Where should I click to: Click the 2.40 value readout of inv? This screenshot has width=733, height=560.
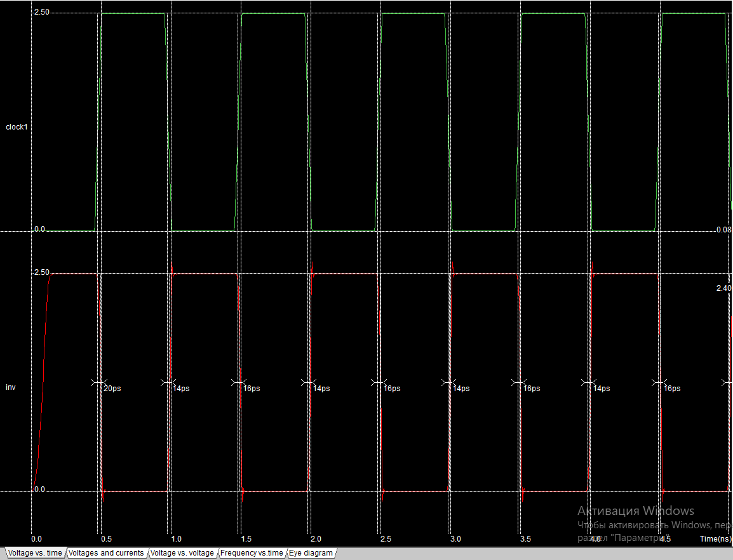pos(723,288)
